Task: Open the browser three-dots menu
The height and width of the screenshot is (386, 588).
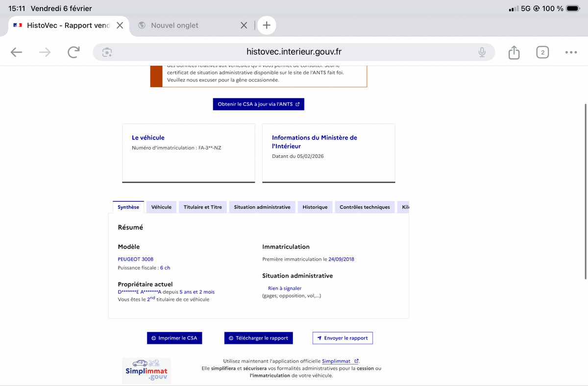Action: point(571,52)
